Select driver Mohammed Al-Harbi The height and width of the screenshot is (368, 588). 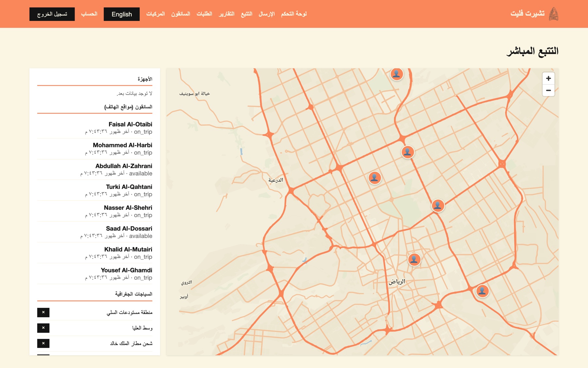[x=95, y=149]
